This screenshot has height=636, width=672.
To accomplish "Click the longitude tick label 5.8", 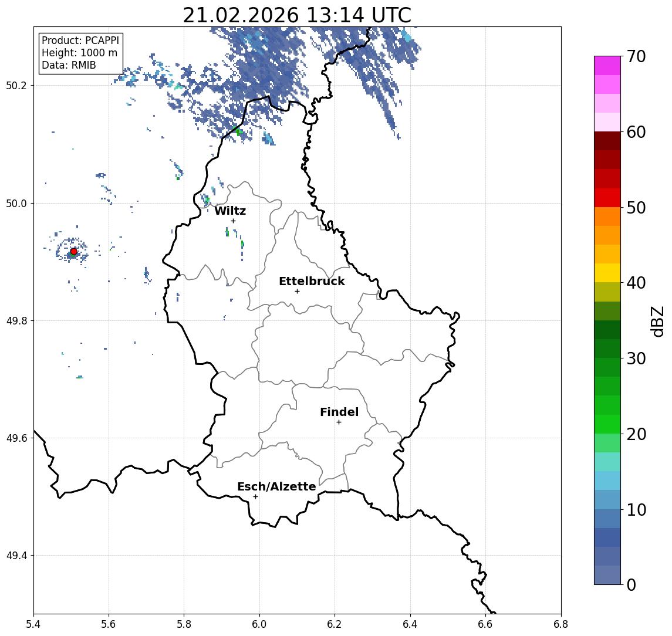I will [x=184, y=624].
